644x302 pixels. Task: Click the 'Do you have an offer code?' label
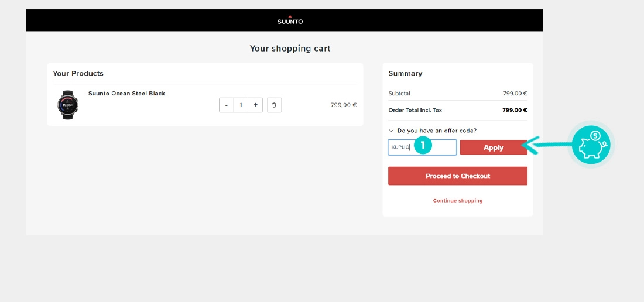[436, 131]
